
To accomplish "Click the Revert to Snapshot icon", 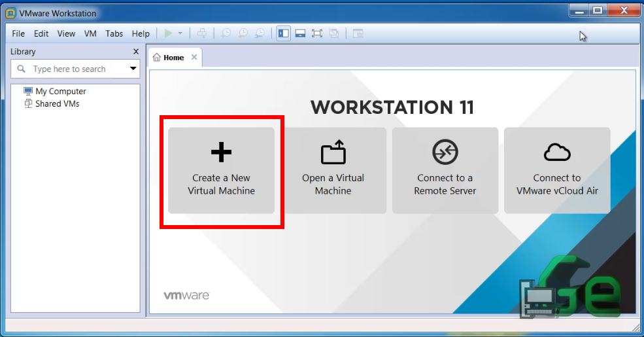I will (243, 33).
